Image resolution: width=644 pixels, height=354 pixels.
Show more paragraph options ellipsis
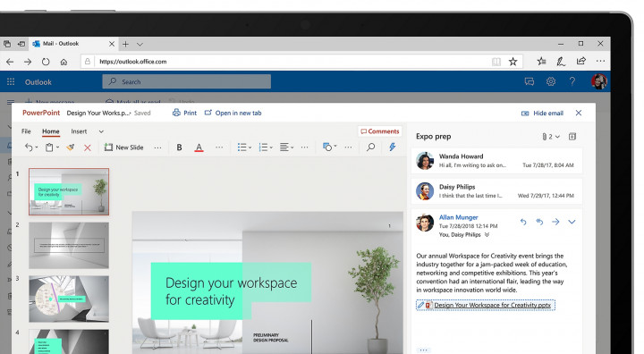point(304,147)
